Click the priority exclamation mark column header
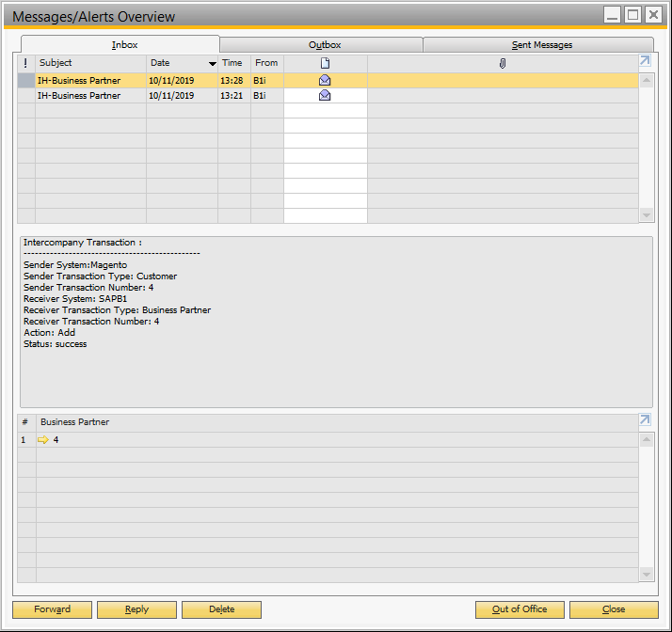 25,63
